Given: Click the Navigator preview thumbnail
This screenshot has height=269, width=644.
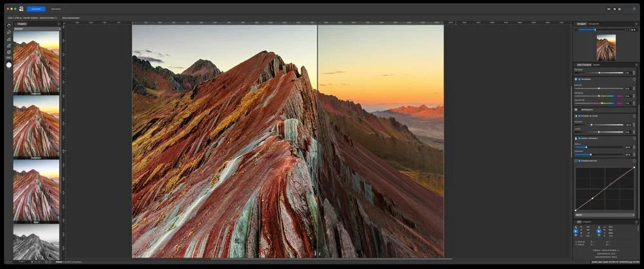Looking at the screenshot, I should tap(606, 48).
